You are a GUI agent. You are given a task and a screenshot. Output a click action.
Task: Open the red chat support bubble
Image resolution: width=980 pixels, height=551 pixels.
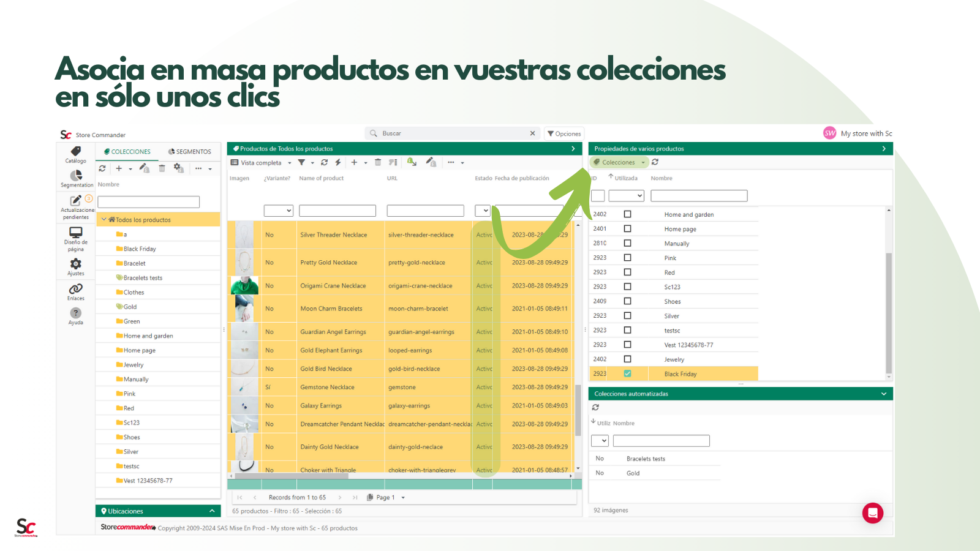click(873, 513)
